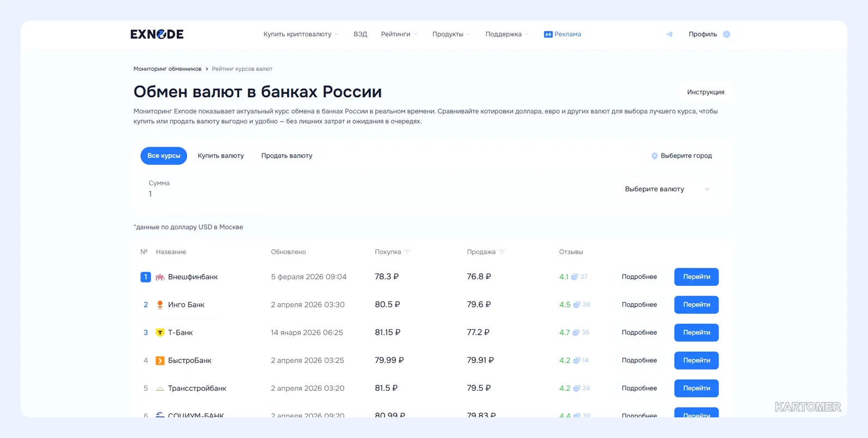The image size is (868, 438).
Task: Click Подробнее for Инго Банк
Action: (x=639, y=305)
